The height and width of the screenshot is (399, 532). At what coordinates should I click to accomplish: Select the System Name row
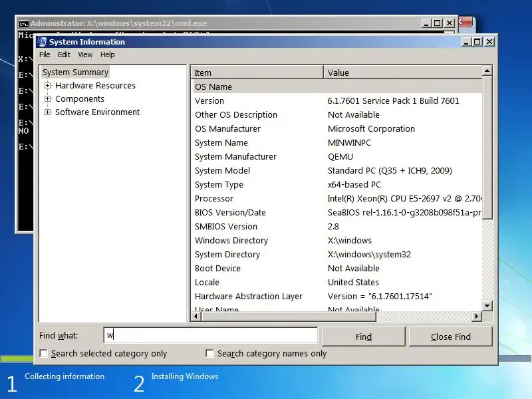tap(337, 142)
